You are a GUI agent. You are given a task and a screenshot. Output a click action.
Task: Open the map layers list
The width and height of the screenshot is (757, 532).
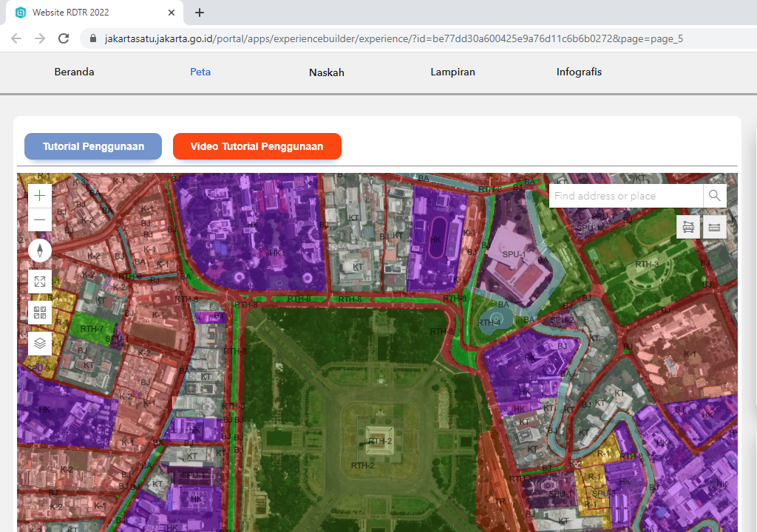[x=40, y=343]
